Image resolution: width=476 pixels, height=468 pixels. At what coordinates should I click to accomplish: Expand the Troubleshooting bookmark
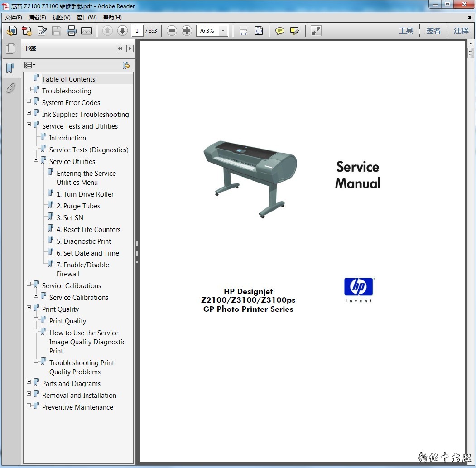[x=29, y=89]
